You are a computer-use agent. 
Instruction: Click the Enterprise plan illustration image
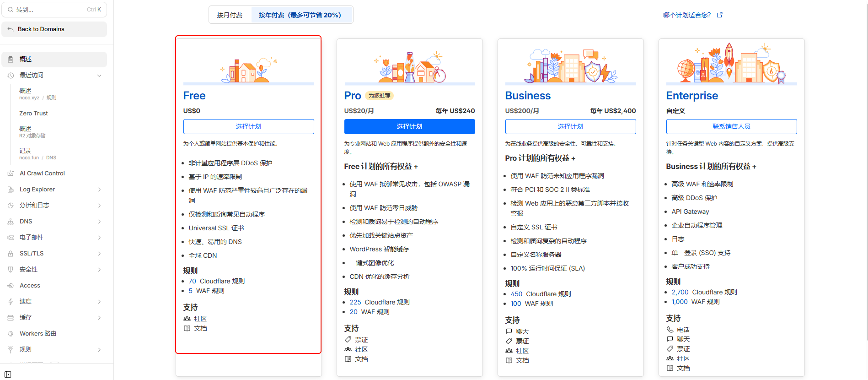[x=731, y=63]
